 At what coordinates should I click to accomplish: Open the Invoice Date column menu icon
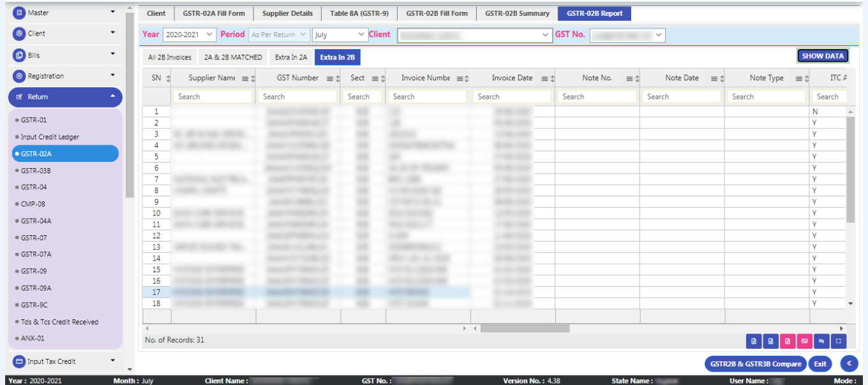click(x=545, y=78)
